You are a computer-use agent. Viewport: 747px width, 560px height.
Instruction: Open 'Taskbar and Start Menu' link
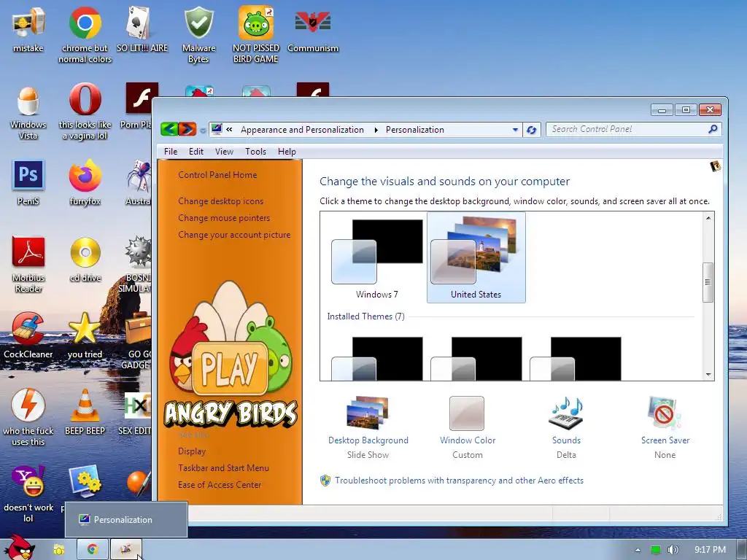pyautogui.click(x=223, y=467)
